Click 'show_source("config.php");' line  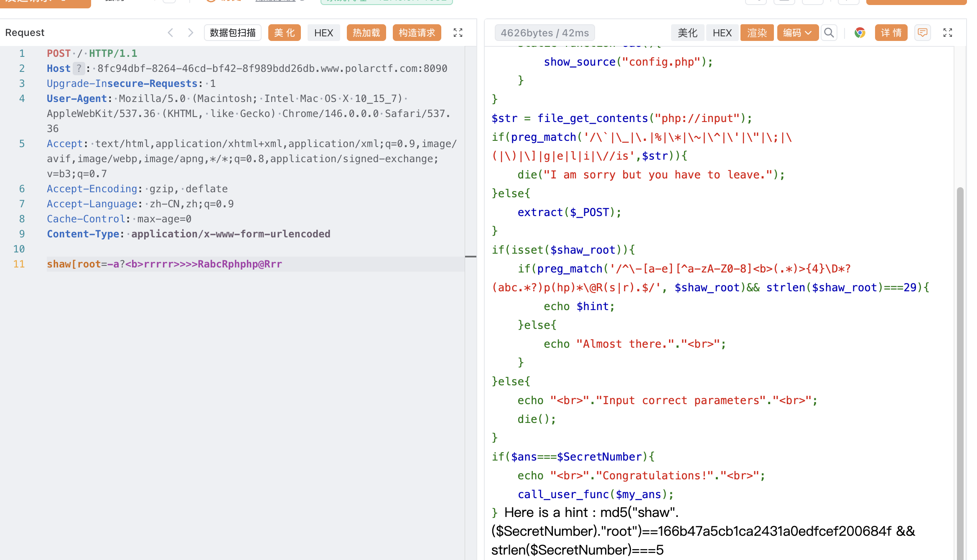pyautogui.click(x=628, y=62)
